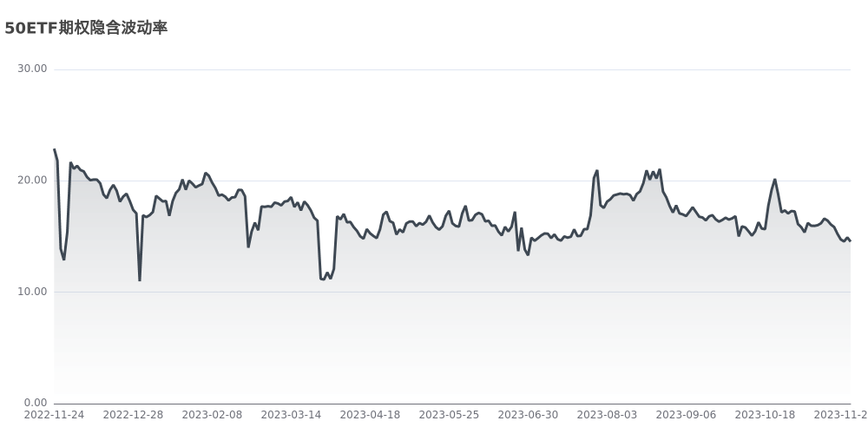
Task: Click the starting peak of the volatility line
Action: (x=55, y=149)
